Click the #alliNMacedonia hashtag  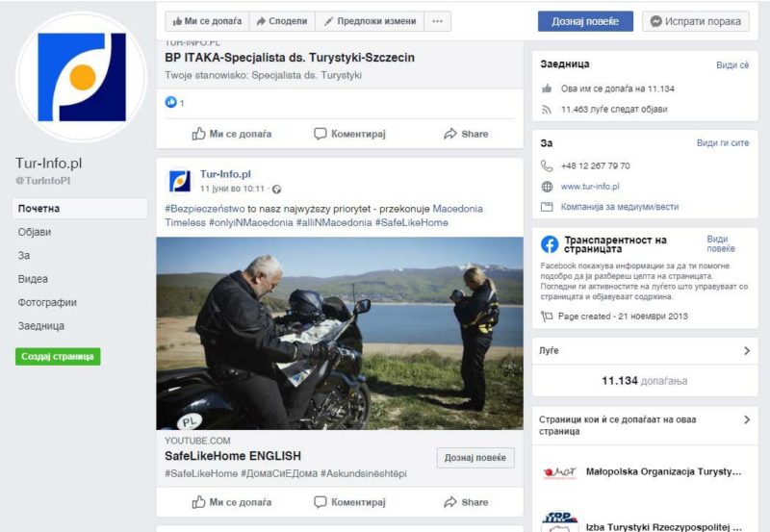334,222
